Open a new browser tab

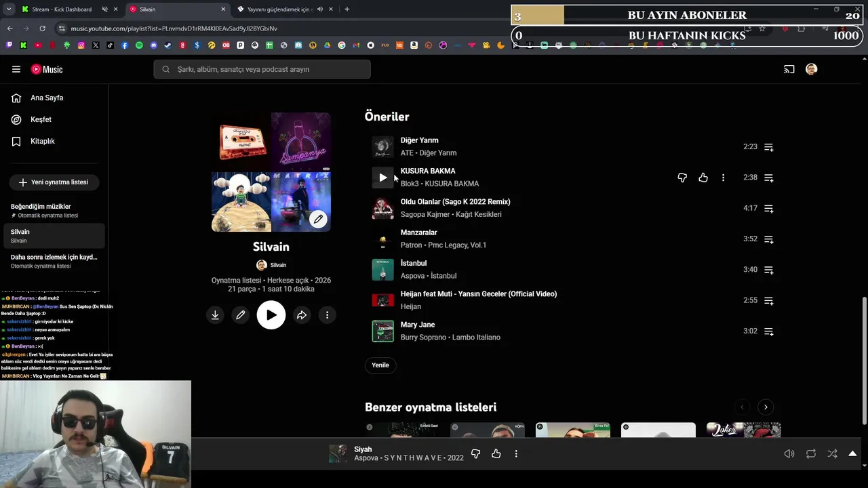click(x=347, y=9)
